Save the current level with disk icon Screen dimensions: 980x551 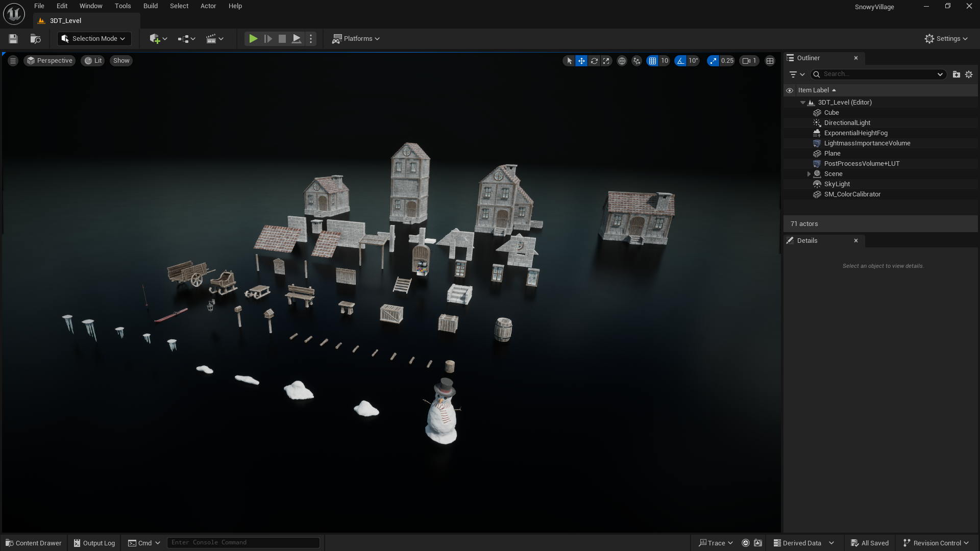(x=13, y=39)
